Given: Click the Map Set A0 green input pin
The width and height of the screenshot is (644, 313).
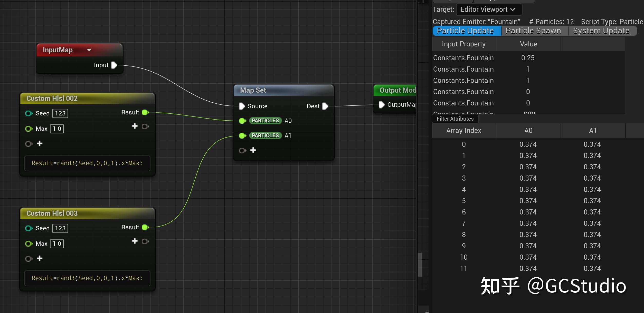Looking at the screenshot, I should (242, 121).
